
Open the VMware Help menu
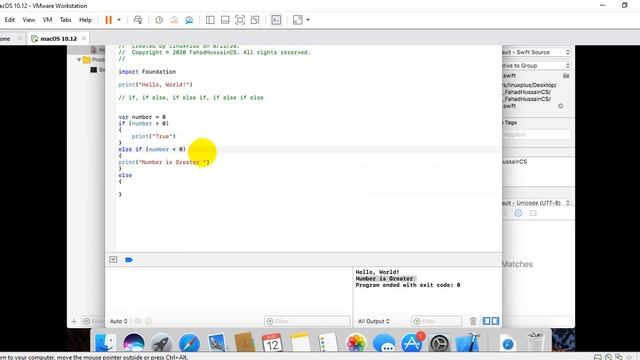click(x=85, y=20)
